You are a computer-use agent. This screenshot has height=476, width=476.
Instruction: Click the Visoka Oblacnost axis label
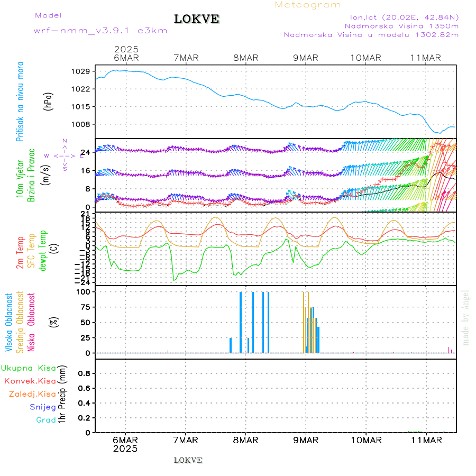(9, 322)
